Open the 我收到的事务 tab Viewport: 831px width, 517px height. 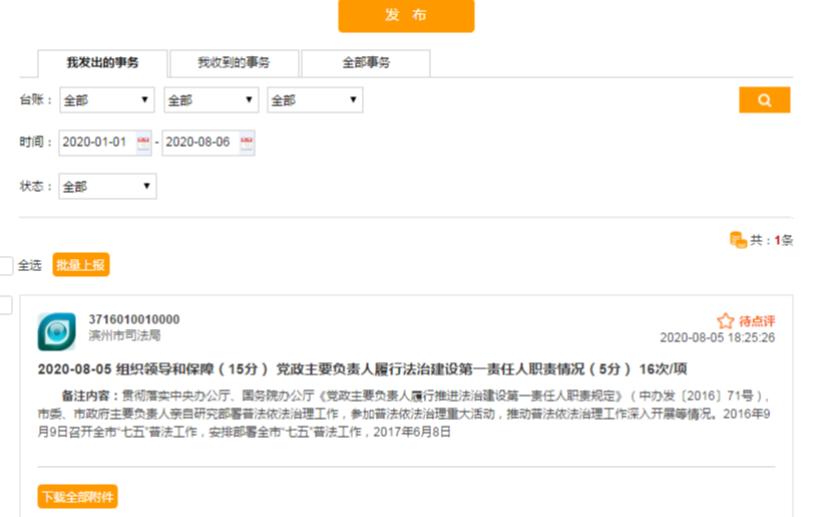tap(234, 63)
